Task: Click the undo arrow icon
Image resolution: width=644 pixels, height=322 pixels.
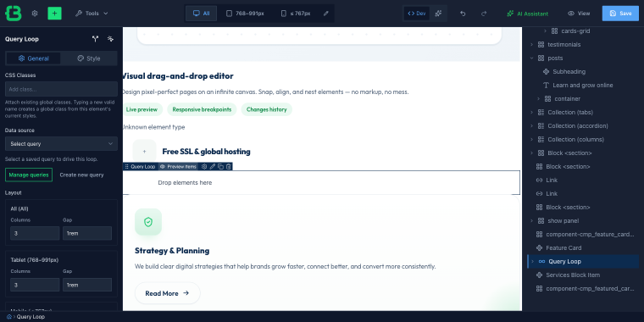Action: tap(463, 14)
